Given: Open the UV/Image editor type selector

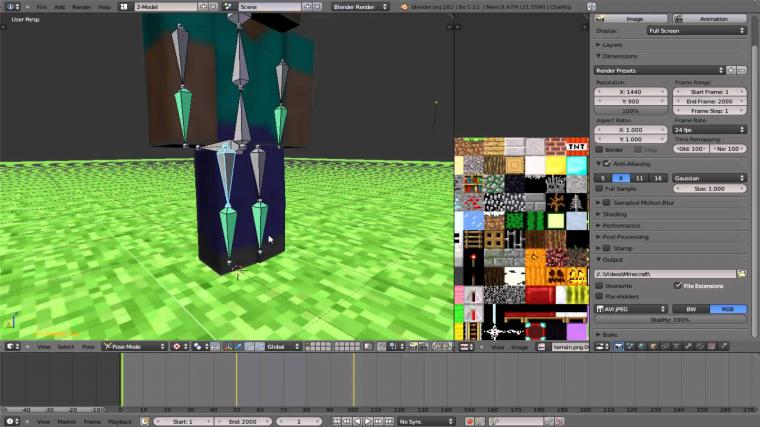Looking at the screenshot, I should point(467,347).
